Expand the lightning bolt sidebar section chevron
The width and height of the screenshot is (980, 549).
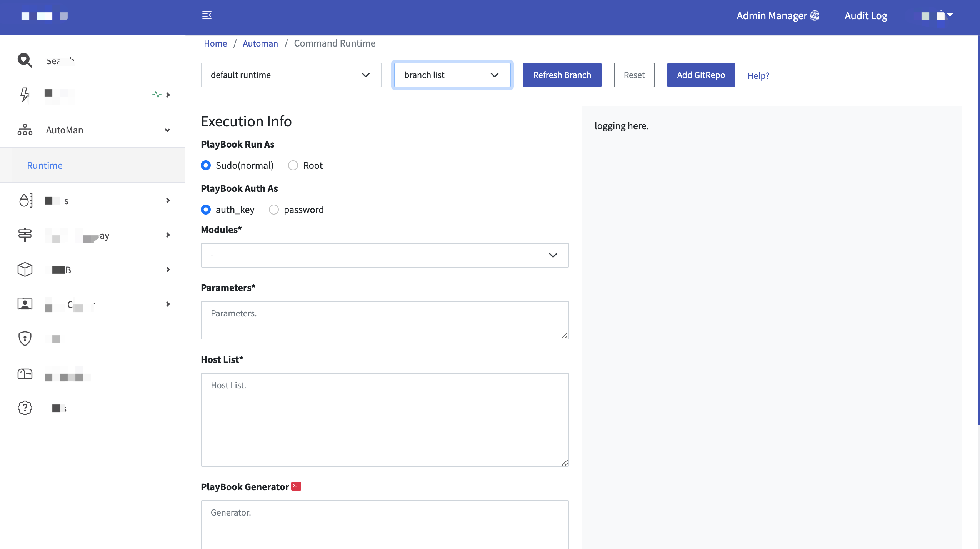point(168,95)
